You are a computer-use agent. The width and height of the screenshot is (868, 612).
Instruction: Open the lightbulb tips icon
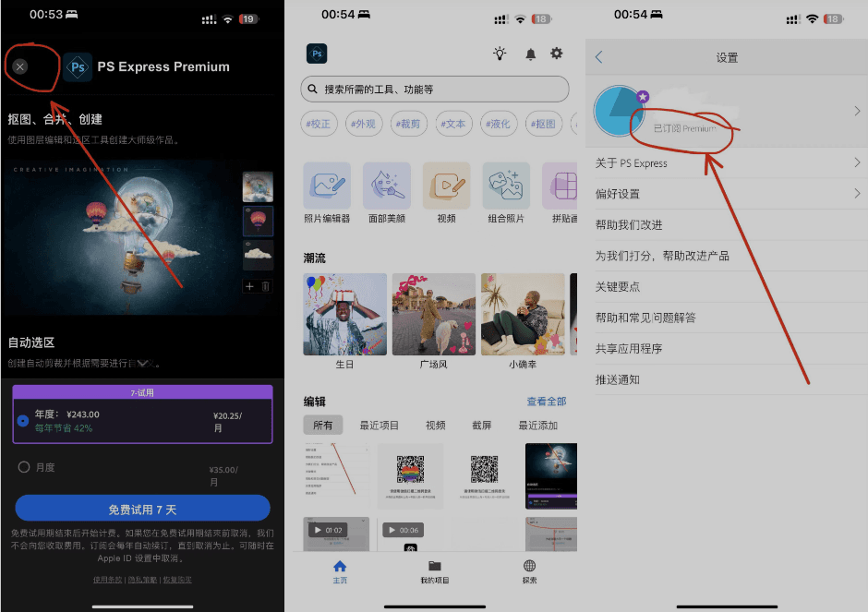coord(500,54)
